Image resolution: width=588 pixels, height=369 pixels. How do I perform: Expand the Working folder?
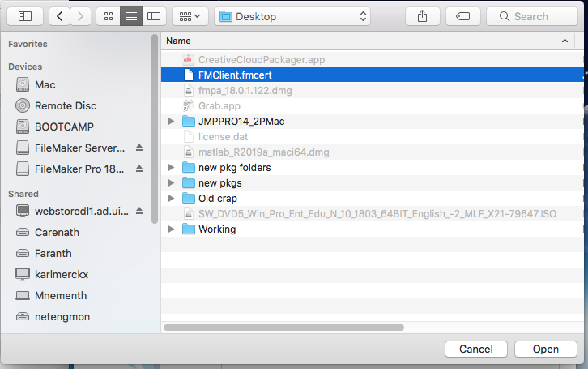(171, 229)
